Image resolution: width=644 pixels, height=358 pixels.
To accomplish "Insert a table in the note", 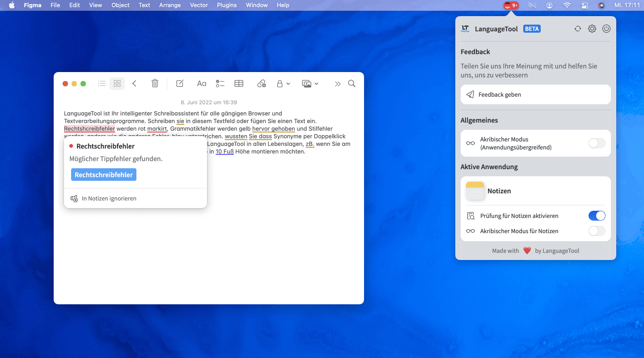I will 239,83.
